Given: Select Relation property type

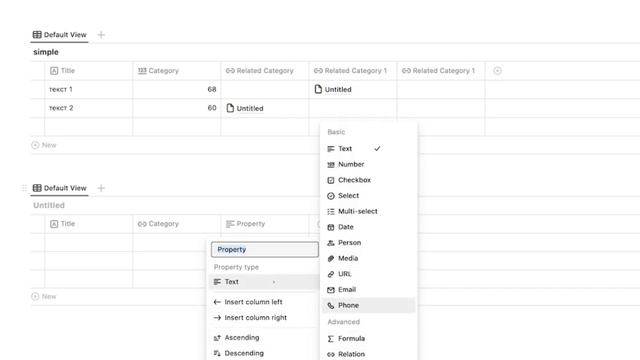Looking at the screenshot, I should (369, 354).
